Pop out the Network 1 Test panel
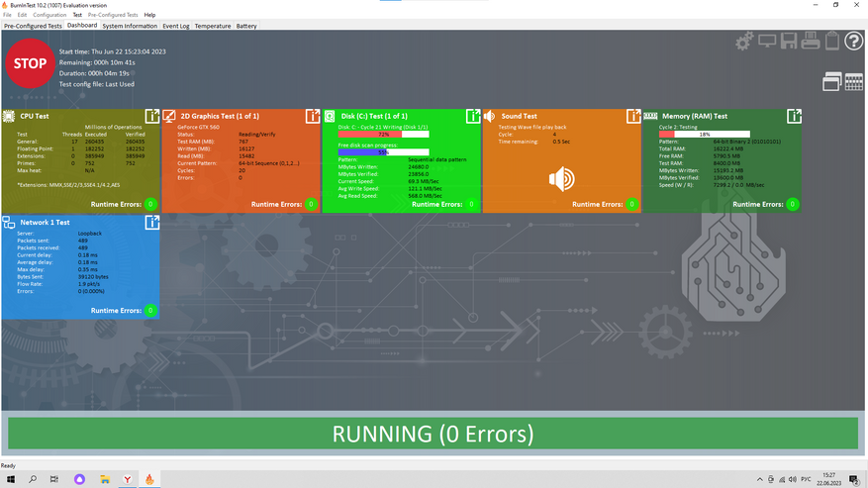 pos(151,223)
